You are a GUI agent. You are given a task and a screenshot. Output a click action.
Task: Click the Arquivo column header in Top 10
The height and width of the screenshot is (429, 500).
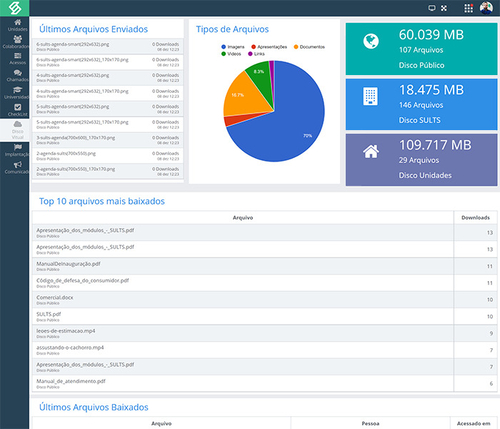(x=243, y=218)
